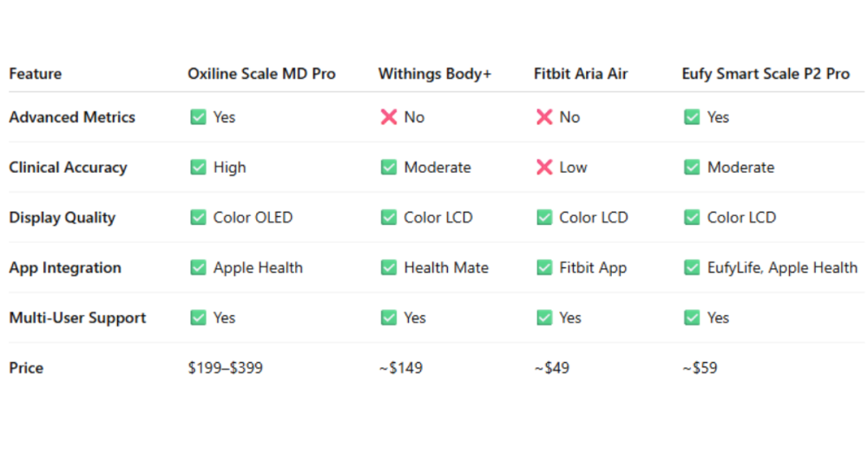Click the $199–$399 price cell
This screenshot has width=868, height=454.
pos(226,368)
